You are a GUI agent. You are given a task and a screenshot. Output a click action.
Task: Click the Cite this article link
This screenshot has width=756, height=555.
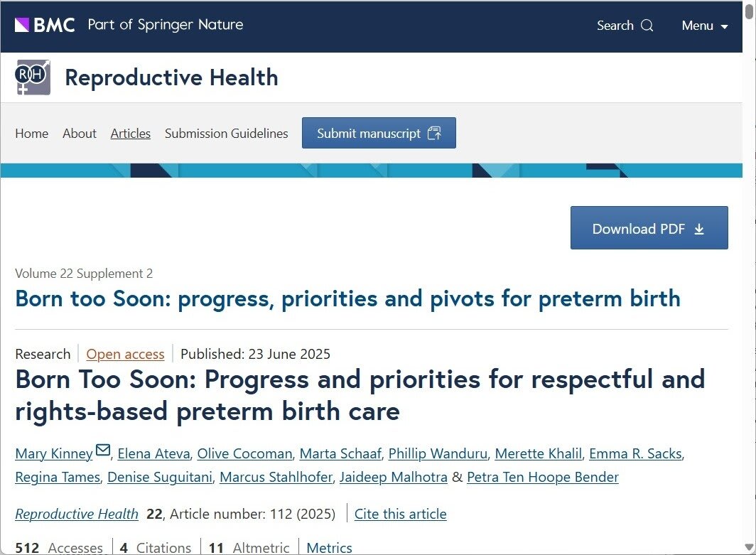(401, 514)
